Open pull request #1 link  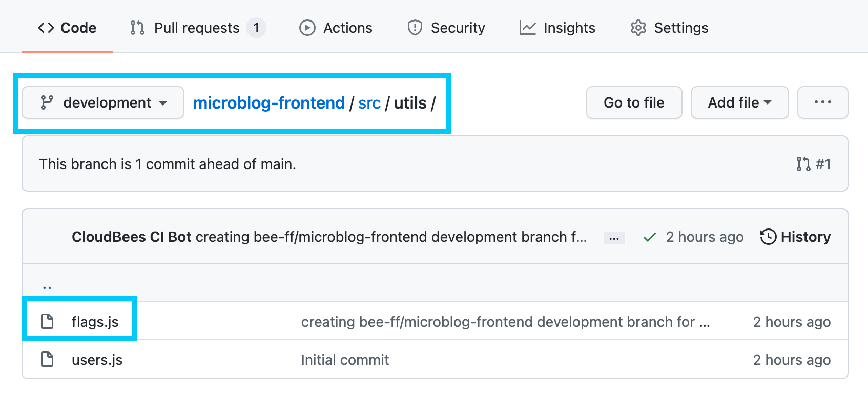(x=814, y=164)
